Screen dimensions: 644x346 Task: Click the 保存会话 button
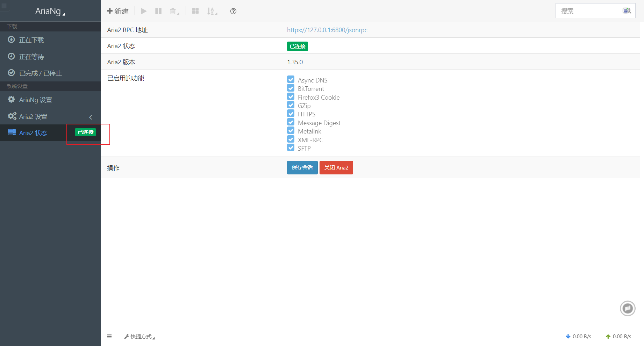tap(302, 167)
